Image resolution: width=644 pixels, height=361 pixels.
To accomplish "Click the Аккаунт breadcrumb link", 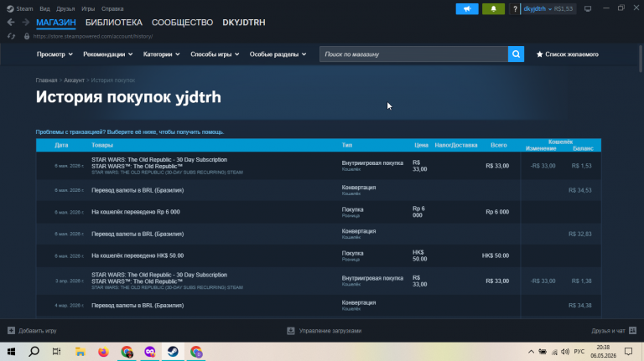I will click(x=74, y=80).
